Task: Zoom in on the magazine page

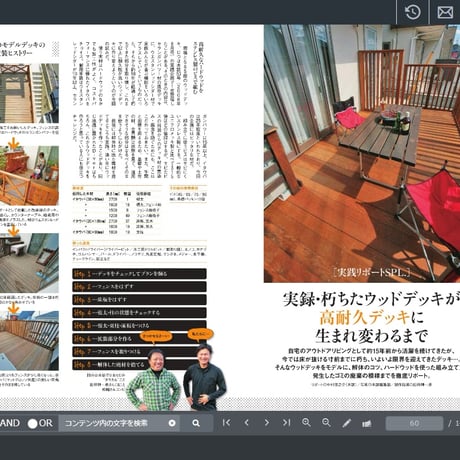Action: [x=306, y=423]
